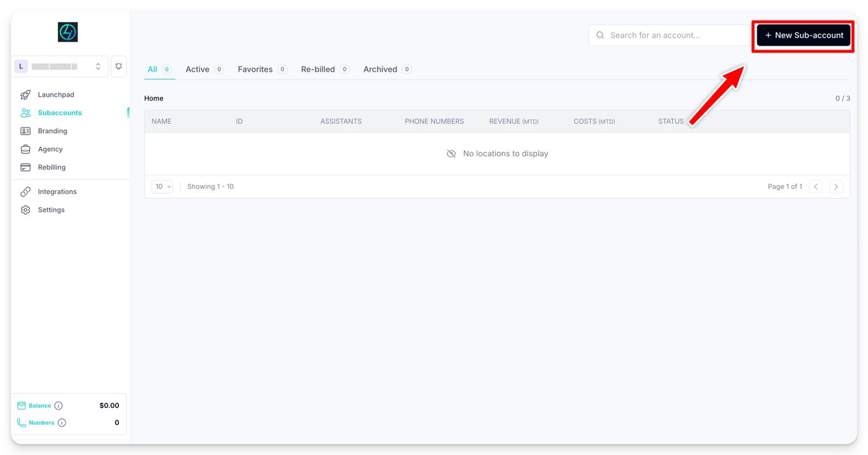Click the Home breadcrumb

pyautogui.click(x=154, y=99)
